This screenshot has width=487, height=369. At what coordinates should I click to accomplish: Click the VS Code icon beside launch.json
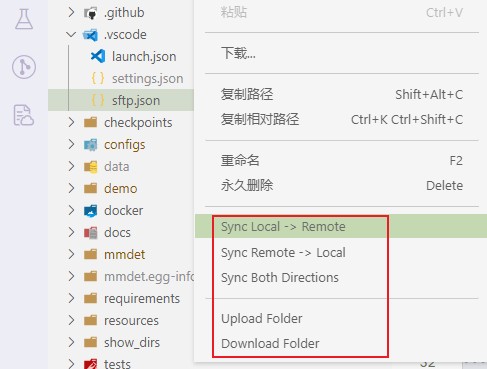click(x=98, y=56)
